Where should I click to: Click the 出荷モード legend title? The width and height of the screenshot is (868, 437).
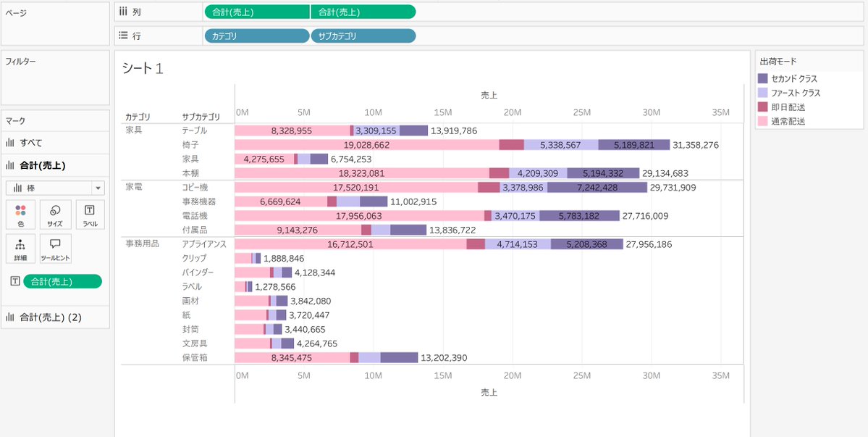coord(778,62)
